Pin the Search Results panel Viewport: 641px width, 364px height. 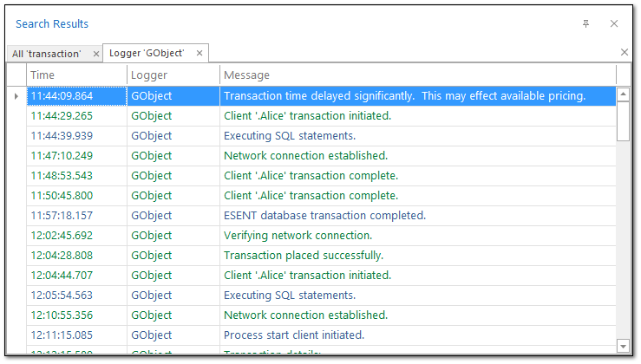(x=586, y=24)
